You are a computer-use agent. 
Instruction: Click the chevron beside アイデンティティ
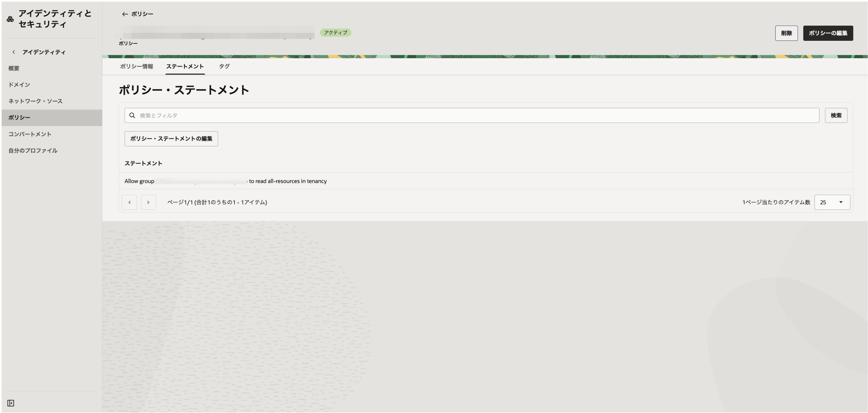(x=13, y=52)
